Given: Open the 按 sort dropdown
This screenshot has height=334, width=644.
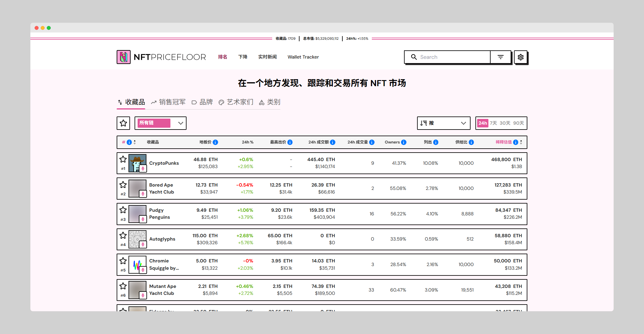Looking at the screenshot, I should click(444, 123).
